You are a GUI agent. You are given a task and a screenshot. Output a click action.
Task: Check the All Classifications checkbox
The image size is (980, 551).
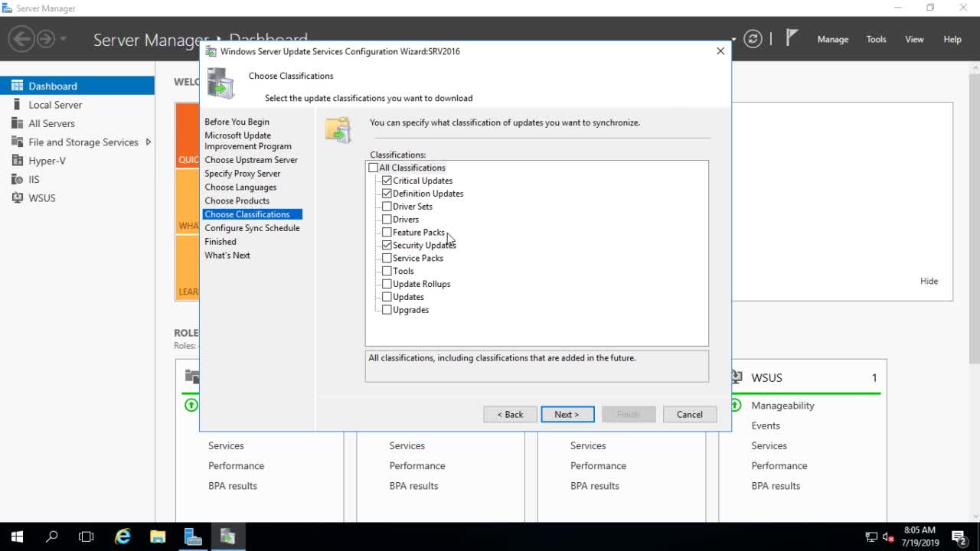374,168
